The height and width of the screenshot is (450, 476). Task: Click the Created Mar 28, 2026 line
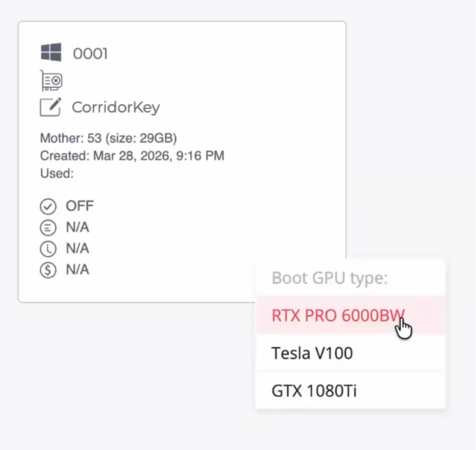click(x=132, y=156)
